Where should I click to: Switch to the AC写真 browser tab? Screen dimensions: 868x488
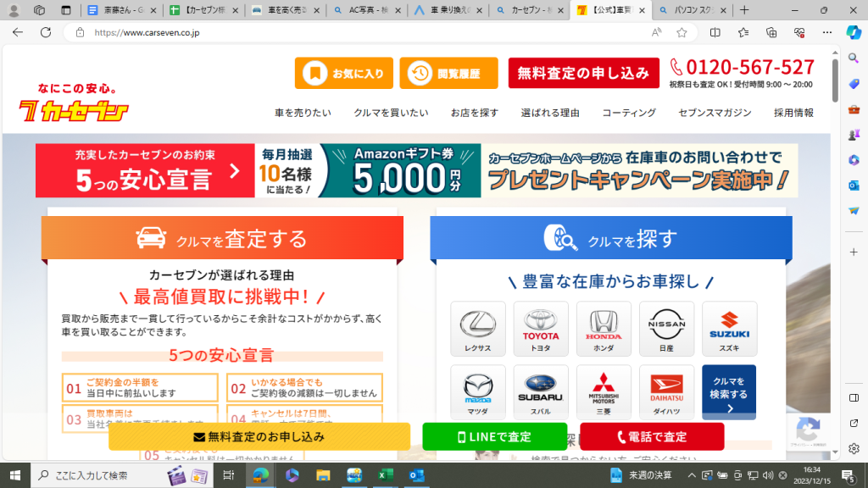click(365, 10)
